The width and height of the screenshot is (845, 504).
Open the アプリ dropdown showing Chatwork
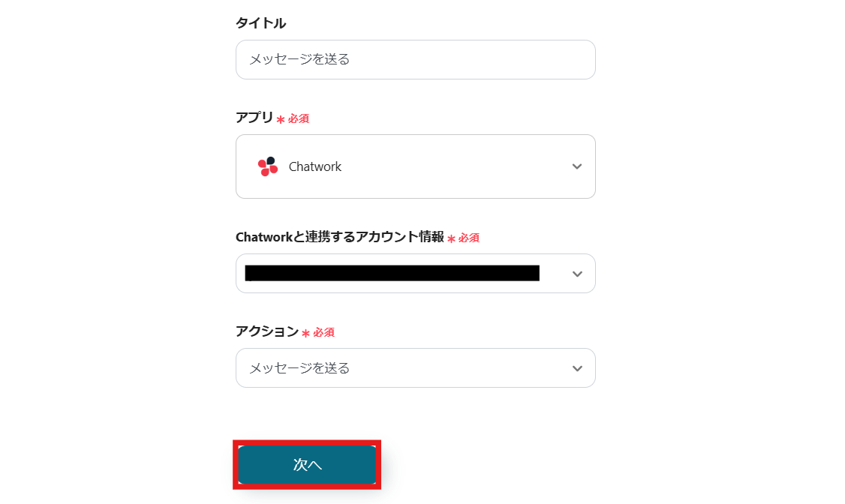415,166
